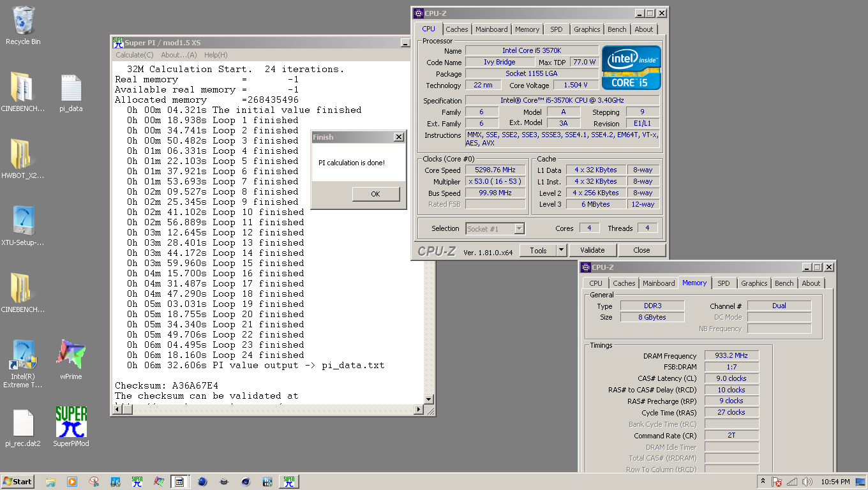Open the Snipping Tool taskbar icon
This screenshot has width=868, height=490.
point(94,482)
